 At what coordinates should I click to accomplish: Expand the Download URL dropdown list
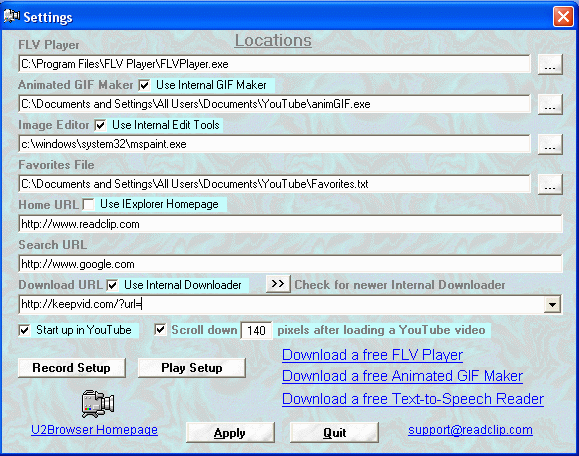pyautogui.click(x=552, y=305)
